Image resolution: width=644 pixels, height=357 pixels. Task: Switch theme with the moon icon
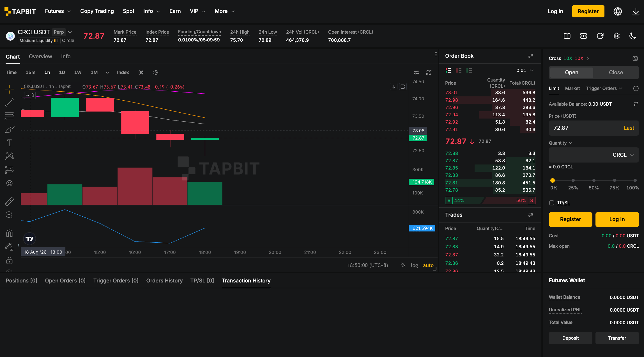point(633,36)
